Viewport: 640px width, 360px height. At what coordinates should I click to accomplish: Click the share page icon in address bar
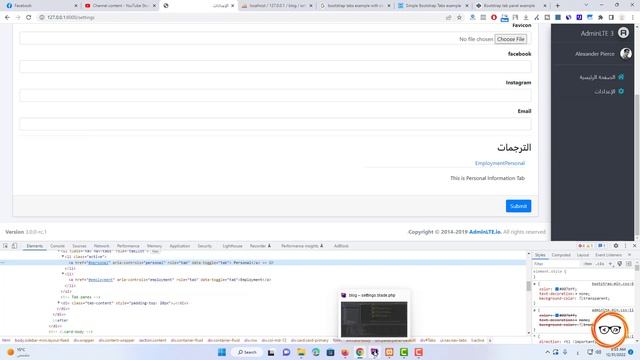click(449, 18)
